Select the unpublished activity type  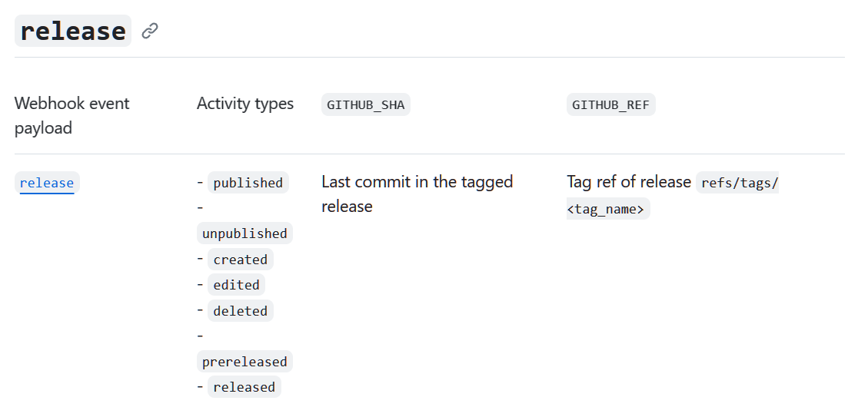click(x=244, y=233)
